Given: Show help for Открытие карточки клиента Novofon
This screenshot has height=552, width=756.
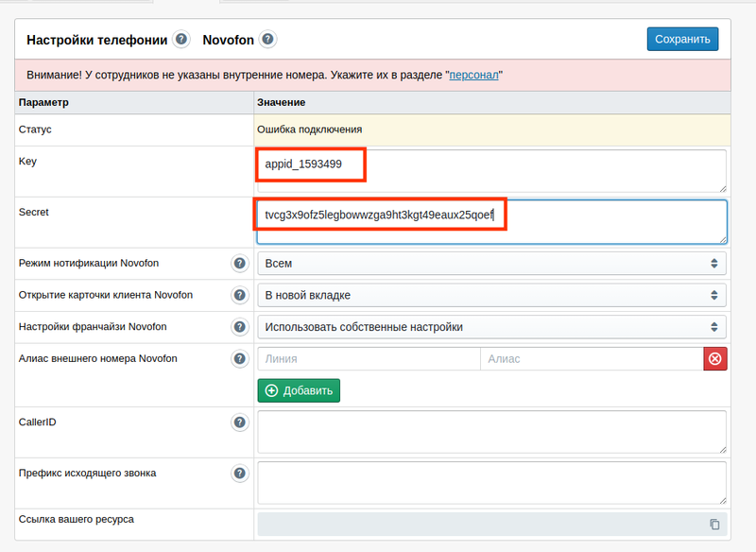Looking at the screenshot, I should click(x=240, y=295).
